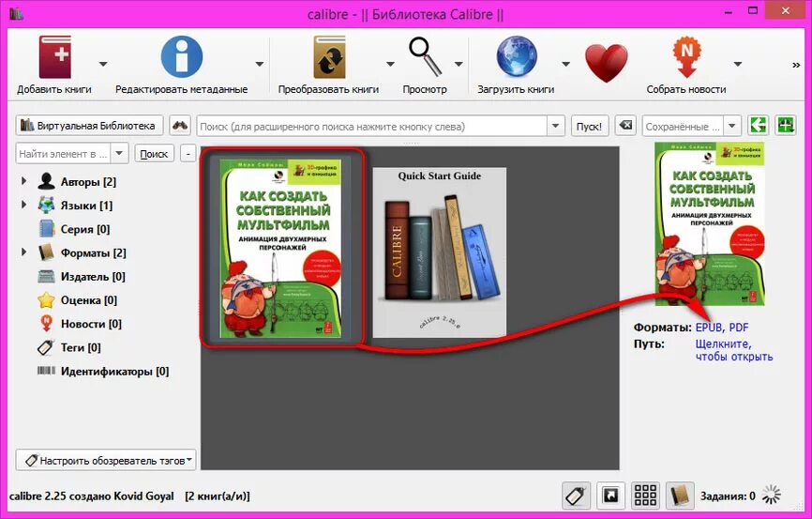Click the Виртуальная Библиотека button
The width and height of the screenshot is (812, 519).
pyautogui.click(x=90, y=126)
